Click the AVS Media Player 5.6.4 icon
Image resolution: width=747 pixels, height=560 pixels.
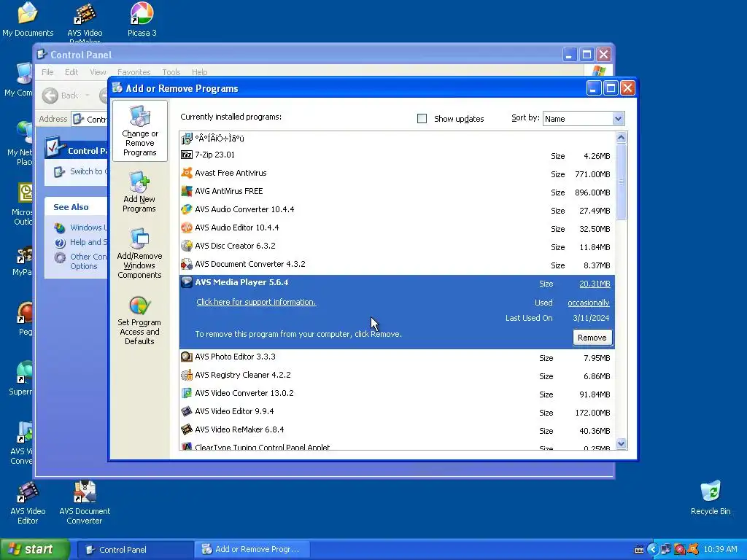[187, 282]
